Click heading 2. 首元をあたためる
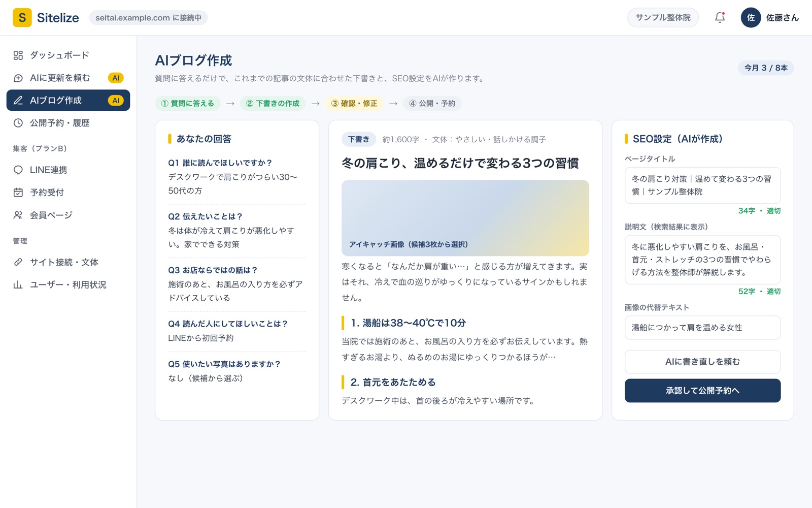 pos(393,383)
